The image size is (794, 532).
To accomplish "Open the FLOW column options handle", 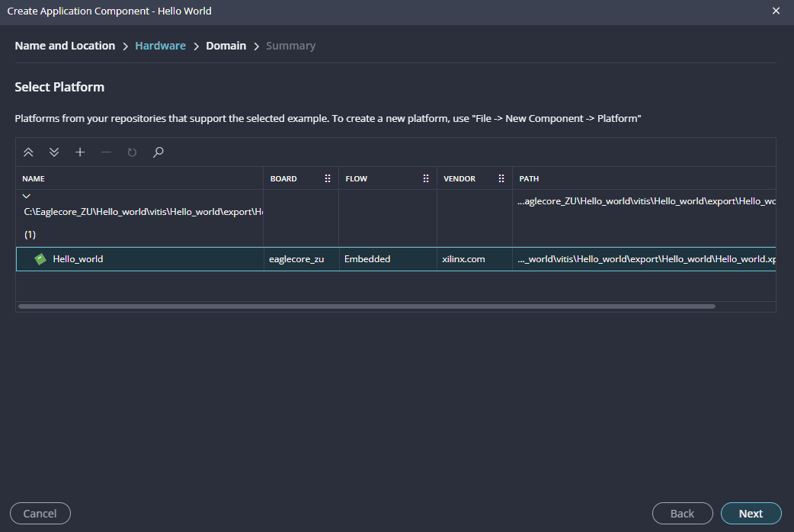I will [426, 178].
